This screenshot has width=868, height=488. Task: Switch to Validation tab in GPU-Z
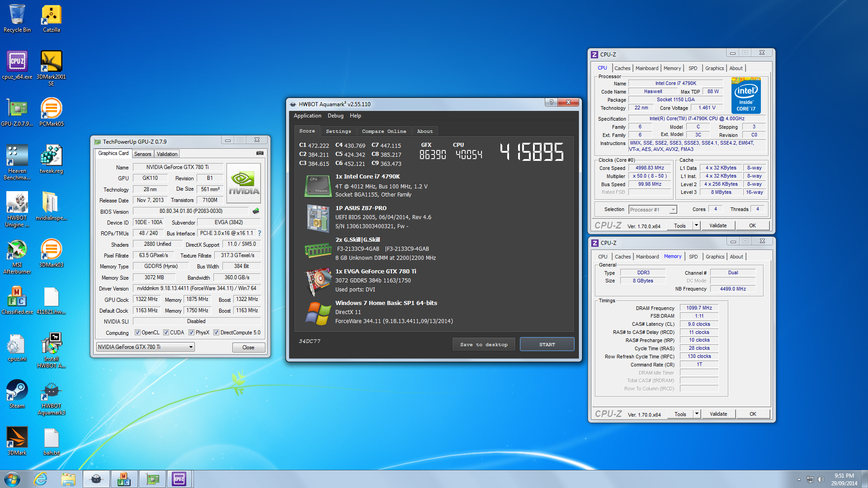pos(167,154)
